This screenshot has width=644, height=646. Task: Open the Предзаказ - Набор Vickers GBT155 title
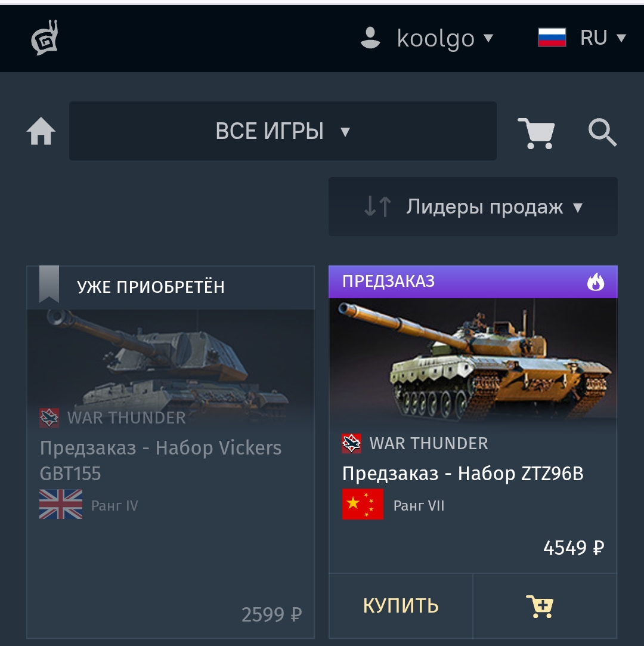[x=160, y=460]
